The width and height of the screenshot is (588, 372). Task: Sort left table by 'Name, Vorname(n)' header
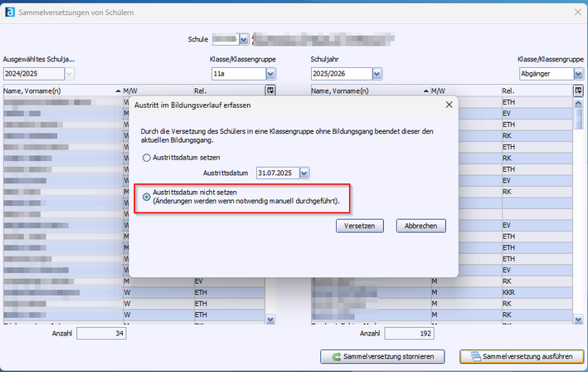pyautogui.click(x=58, y=91)
